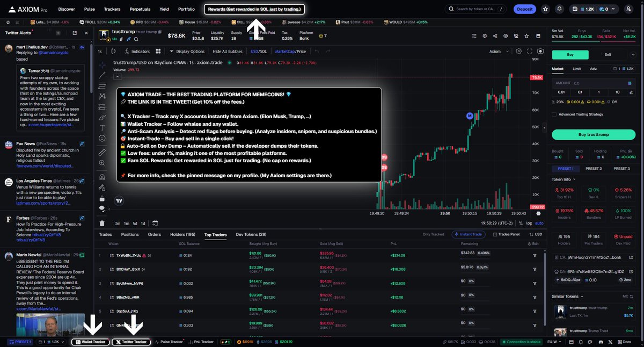The image size is (644, 347).
Task: Open the Discover menu
Action: (x=67, y=9)
